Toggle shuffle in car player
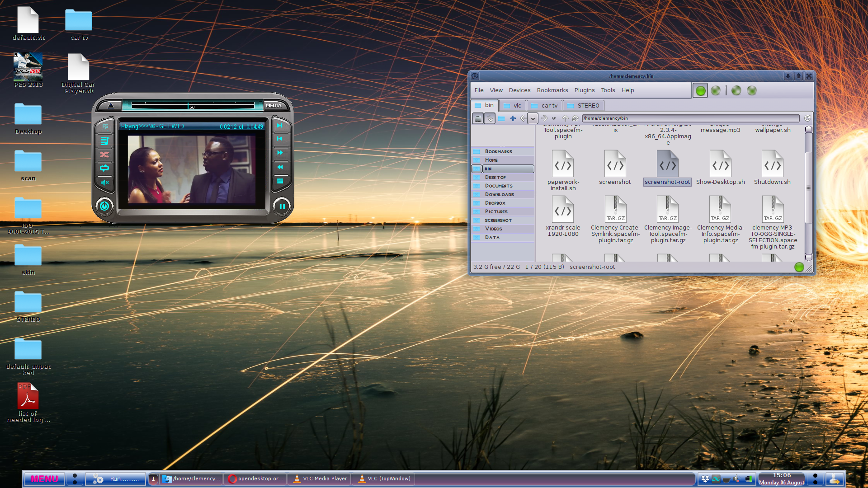Screen dimensions: 868x488 [104, 155]
